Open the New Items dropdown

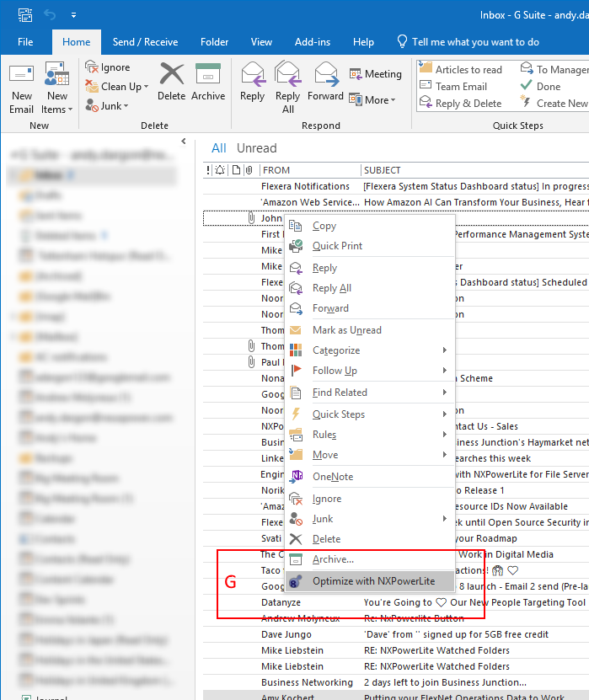[56, 88]
